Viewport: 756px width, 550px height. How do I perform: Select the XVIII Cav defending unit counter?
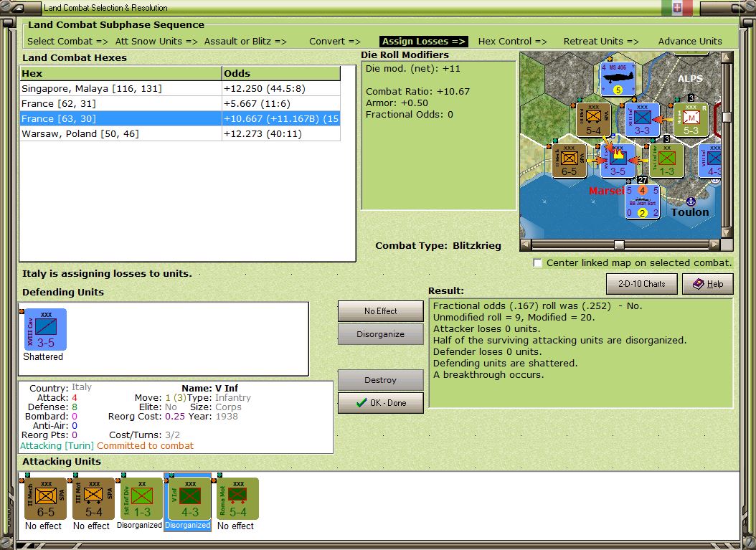pyautogui.click(x=45, y=330)
